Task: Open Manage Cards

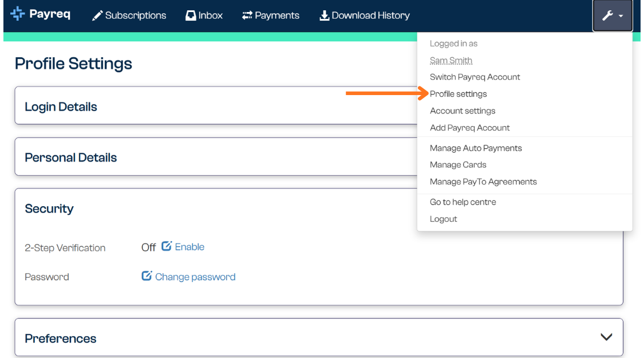Action: 458,165
